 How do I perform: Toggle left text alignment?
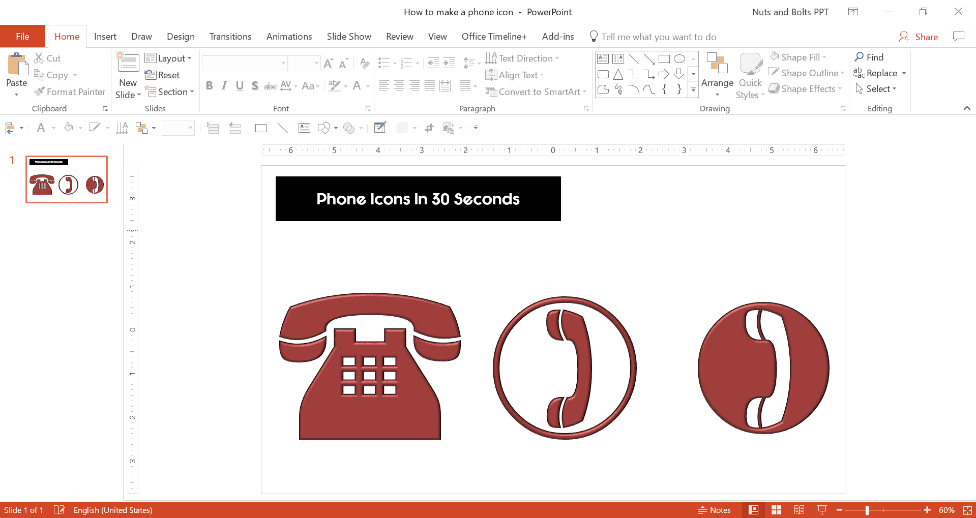[x=384, y=85]
